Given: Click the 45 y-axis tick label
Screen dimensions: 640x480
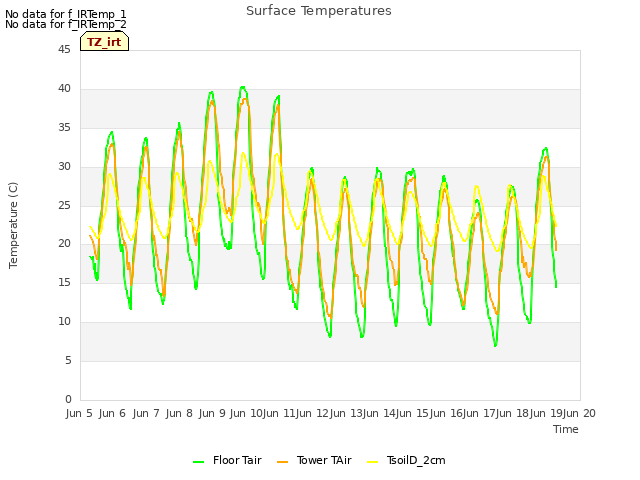Looking at the screenshot, I should click(x=64, y=49).
